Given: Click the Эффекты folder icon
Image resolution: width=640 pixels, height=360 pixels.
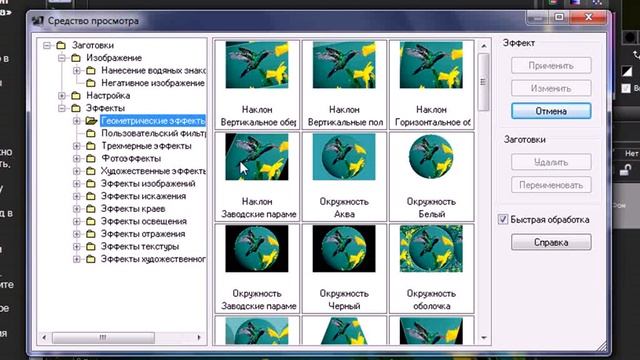Looking at the screenshot, I should pyautogui.click(x=76, y=108).
